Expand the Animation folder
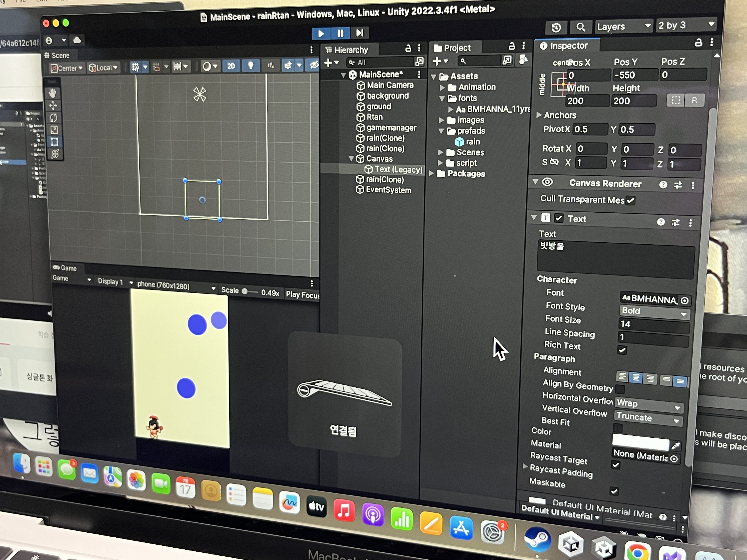The image size is (747, 560). tap(442, 88)
